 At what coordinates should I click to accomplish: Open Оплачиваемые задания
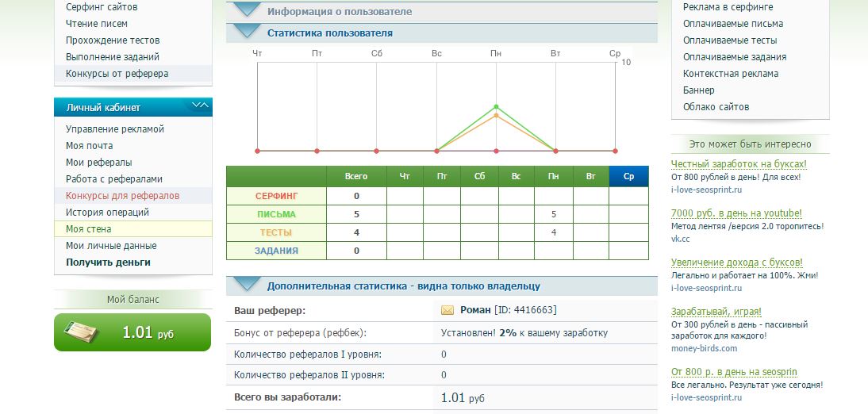tap(735, 57)
